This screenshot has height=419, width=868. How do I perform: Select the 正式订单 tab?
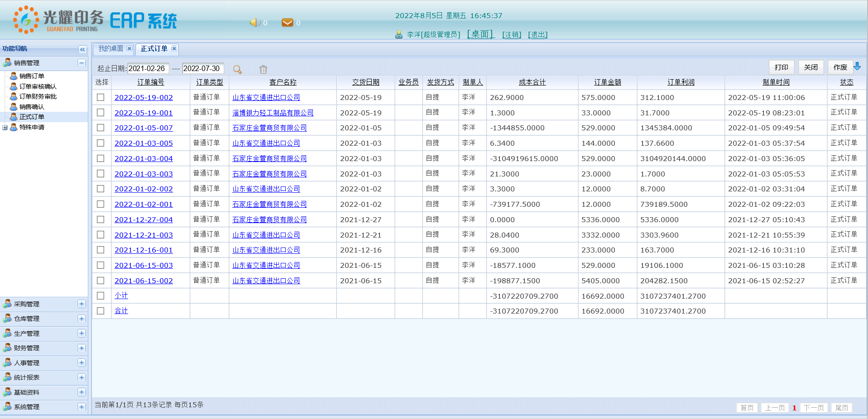[154, 48]
